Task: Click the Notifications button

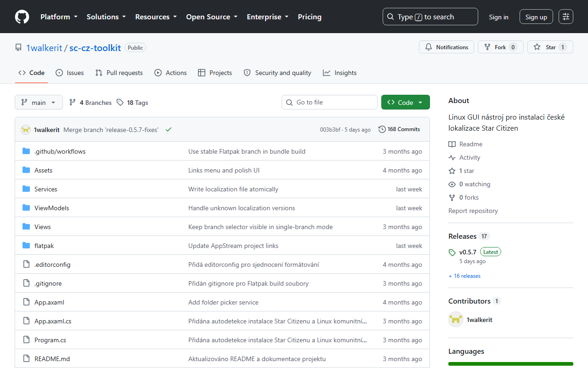Action: coord(447,47)
